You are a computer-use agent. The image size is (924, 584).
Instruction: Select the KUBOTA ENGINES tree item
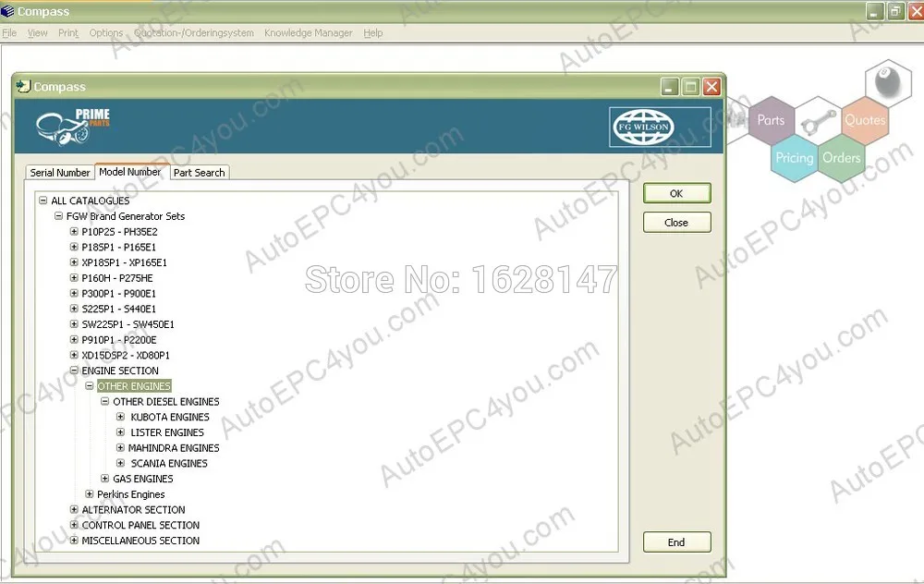(x=170, y=418)
